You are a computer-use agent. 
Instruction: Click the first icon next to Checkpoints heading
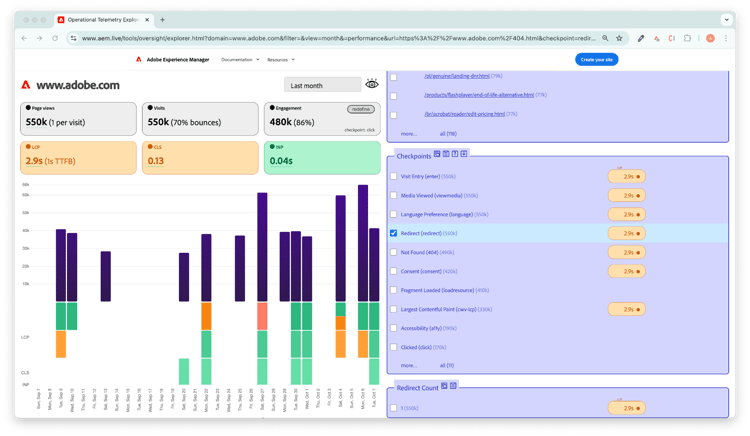[x=437, y=154]
